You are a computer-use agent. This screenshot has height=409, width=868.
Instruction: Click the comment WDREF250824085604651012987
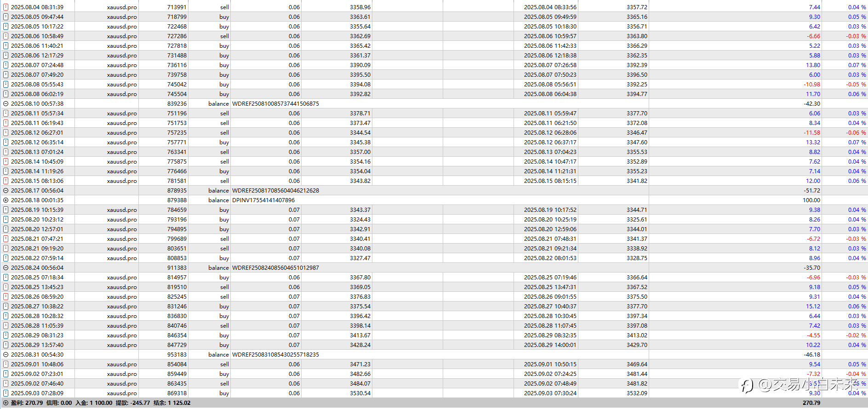click(275, 267)
